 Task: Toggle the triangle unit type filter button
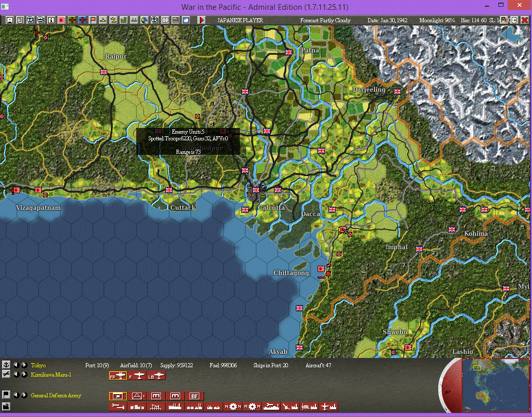[x=137, y=396]
